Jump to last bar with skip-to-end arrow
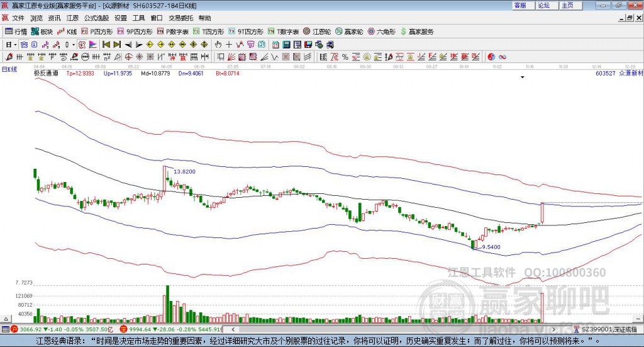The height and width of the screenshot is (347, 644). coord(117,45)
